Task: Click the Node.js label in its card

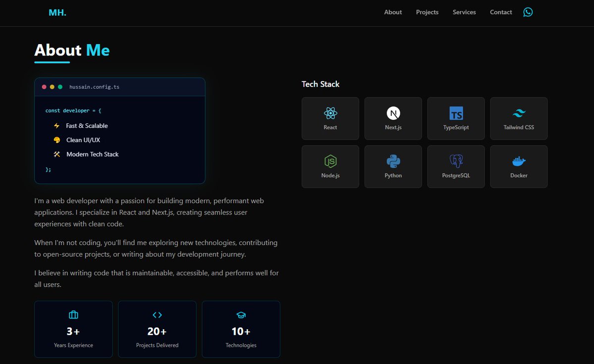Action: click(x=330, y=175)
